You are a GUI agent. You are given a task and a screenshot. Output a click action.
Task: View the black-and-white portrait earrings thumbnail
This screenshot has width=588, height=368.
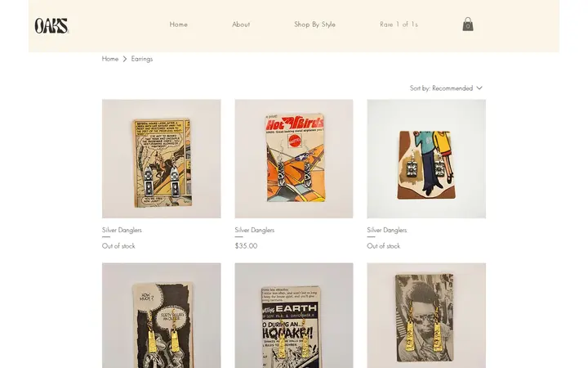click(x=426, y=316)
